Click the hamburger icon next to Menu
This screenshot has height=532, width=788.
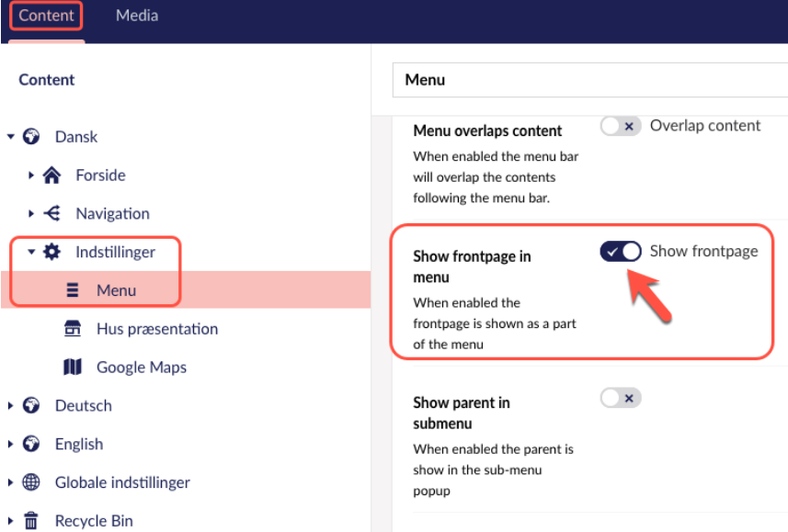coord(73,289)
